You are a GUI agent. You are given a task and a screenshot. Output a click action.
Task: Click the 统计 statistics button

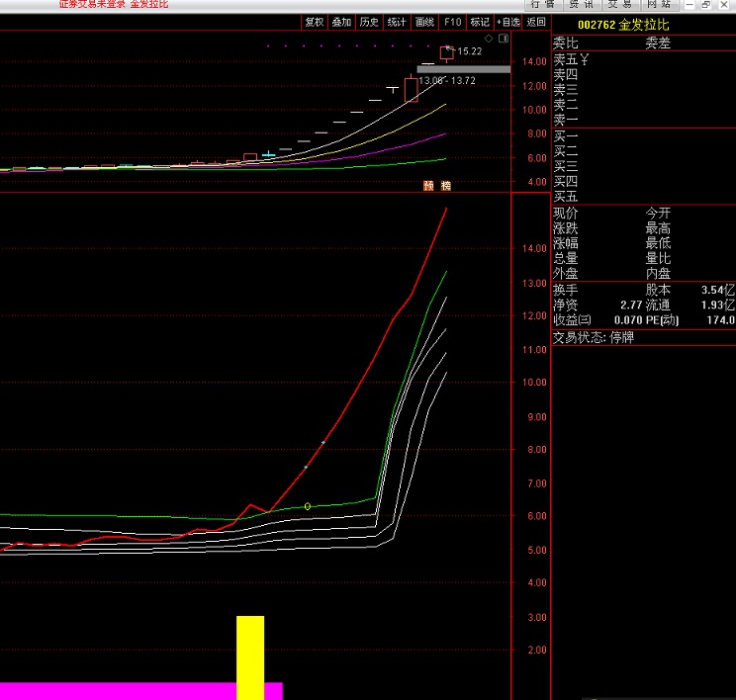click(x=397, y=22)
